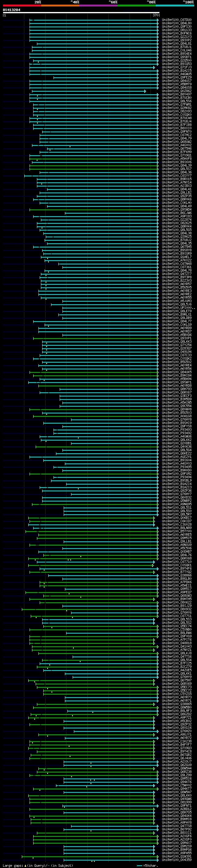
Task: Open hit UniRef100_O81133
Action: 176,30
